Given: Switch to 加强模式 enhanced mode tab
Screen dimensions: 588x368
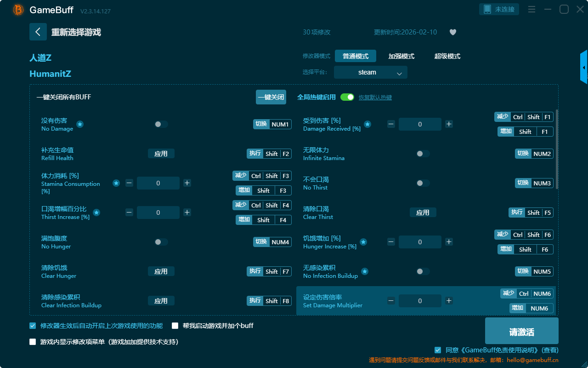Looking at the screenshot, I should [401, 56].
